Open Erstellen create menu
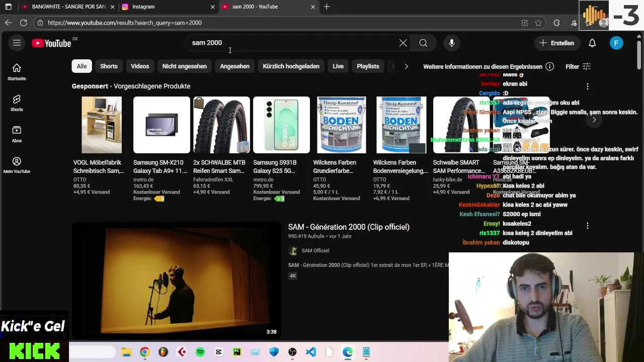The height and width of the screenshot is (362, 644). (x=556, y=43)
